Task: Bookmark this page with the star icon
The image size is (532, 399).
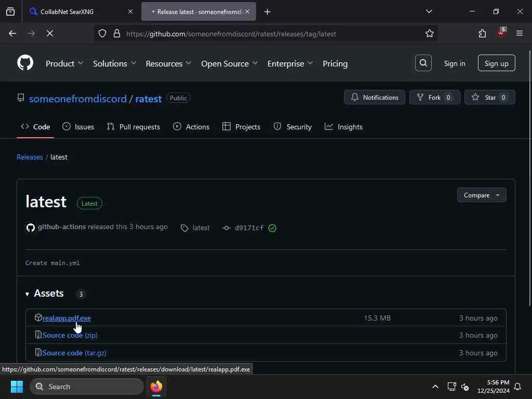Action: 430,33
